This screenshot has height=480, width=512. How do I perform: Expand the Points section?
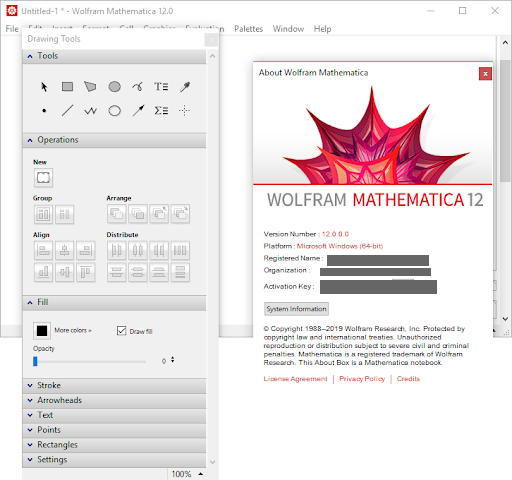(114, 430)
